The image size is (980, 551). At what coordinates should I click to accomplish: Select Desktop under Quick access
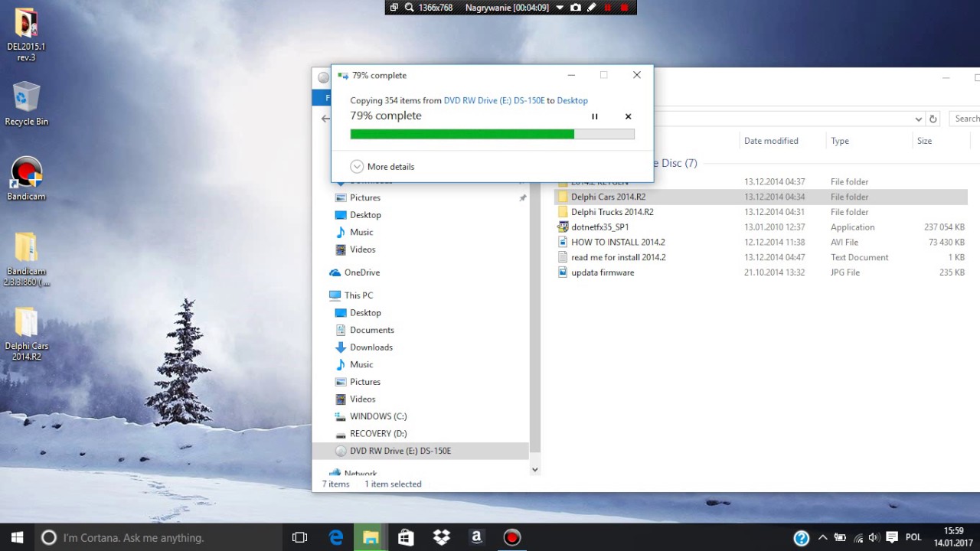[365, 215]
